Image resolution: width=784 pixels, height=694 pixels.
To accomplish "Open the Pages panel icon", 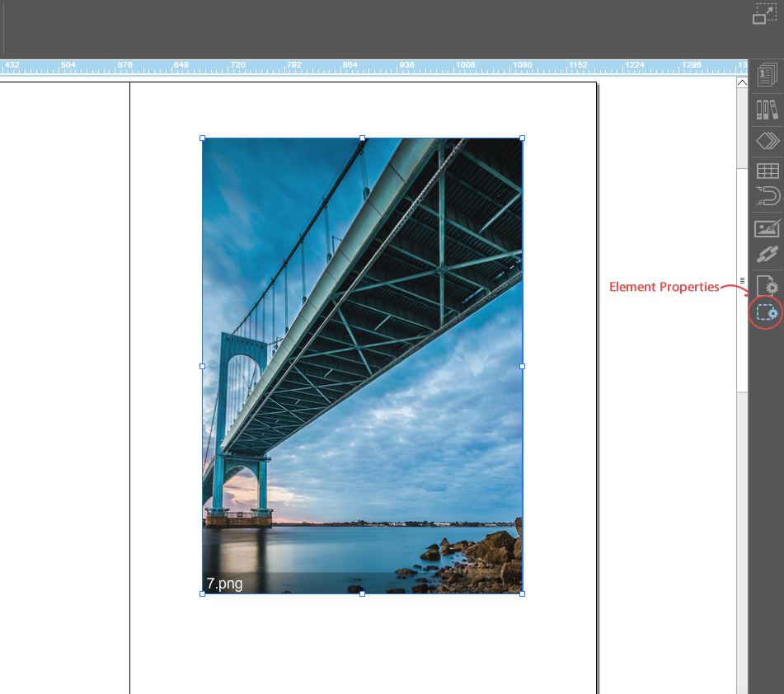I will (767, 76).
